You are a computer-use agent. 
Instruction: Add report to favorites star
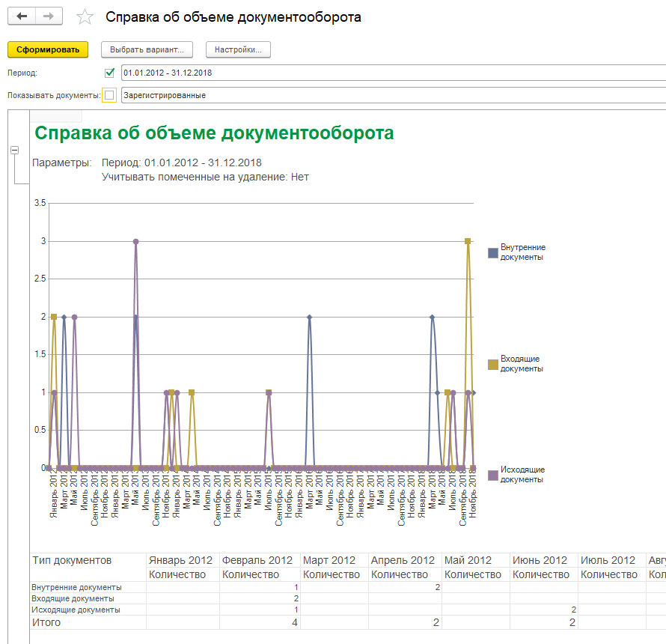point(86,17)
